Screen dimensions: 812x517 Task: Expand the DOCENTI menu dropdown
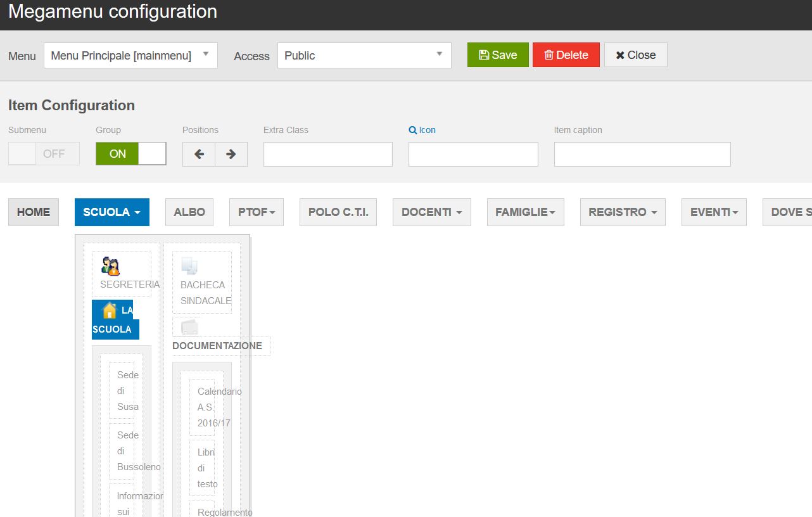[x=431, y=212]
